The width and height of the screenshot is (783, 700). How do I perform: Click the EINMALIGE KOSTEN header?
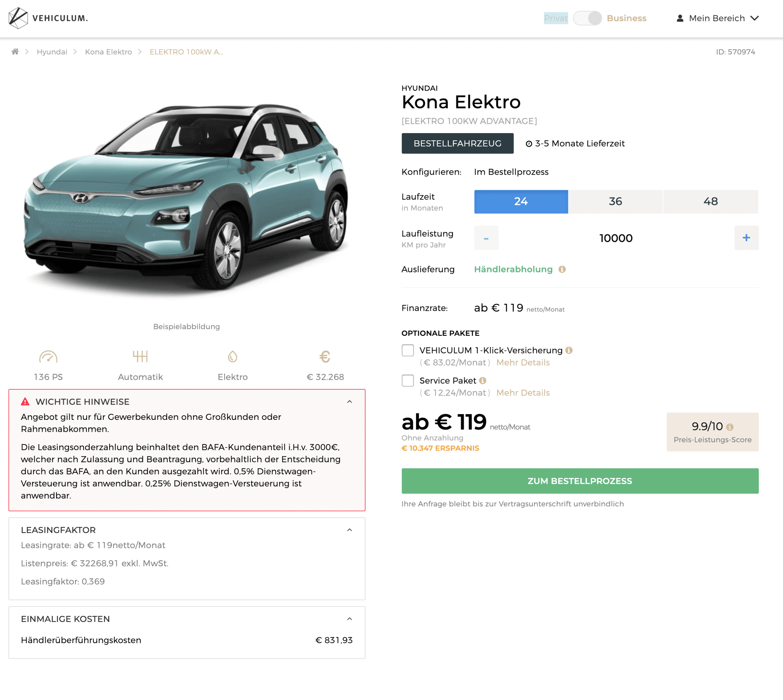click(65, 618)
